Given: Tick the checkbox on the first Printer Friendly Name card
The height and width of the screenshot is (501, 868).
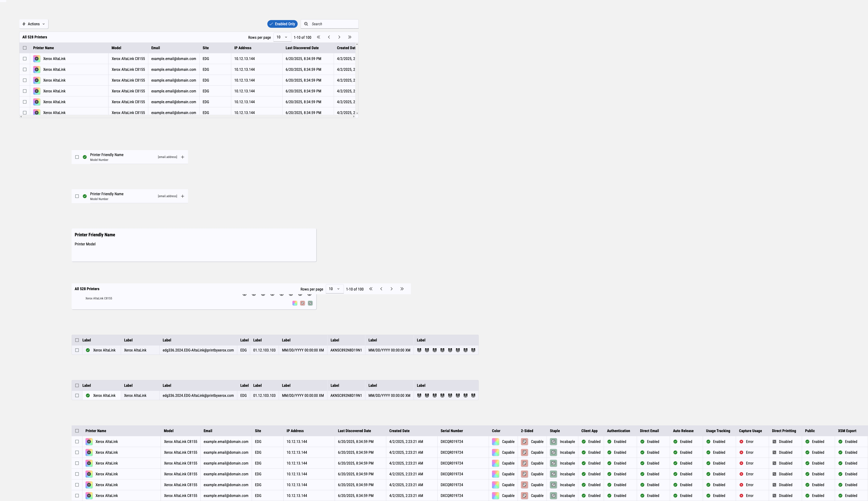Looking at the screenshot, I should (x=77, y=157).
